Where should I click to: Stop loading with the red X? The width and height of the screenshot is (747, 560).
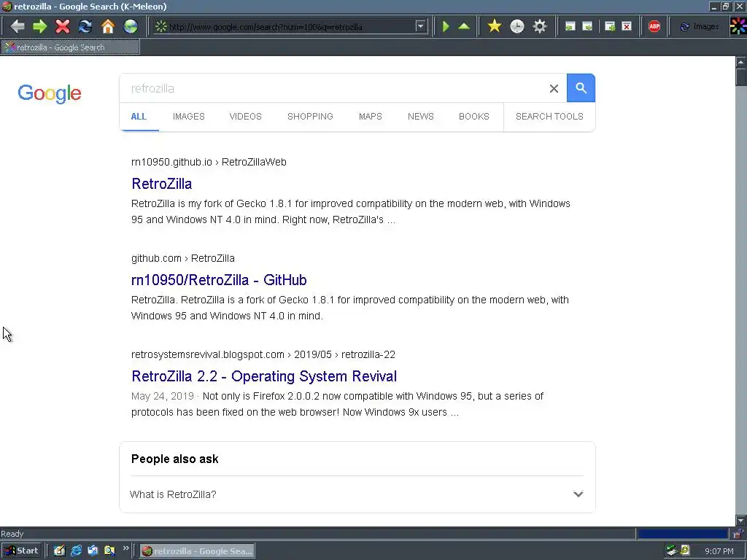63,26
